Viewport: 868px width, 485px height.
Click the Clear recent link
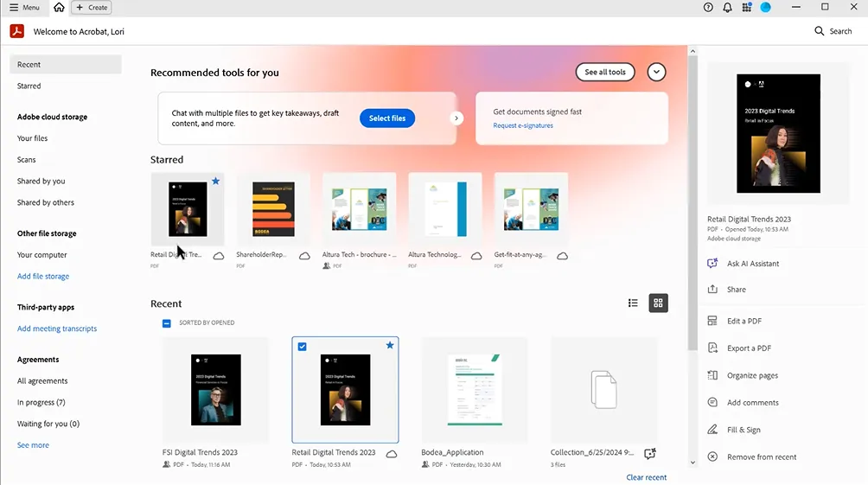[x=646, y=477]
